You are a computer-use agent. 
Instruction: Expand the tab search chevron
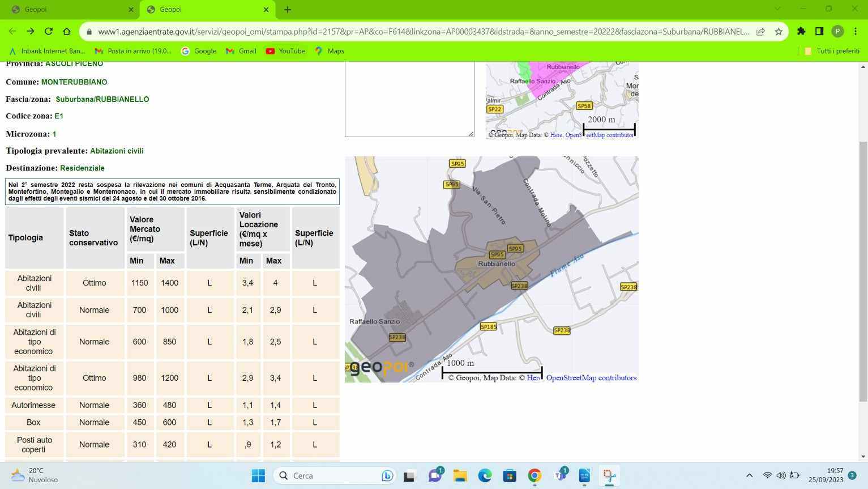click(x=777, y=9)
